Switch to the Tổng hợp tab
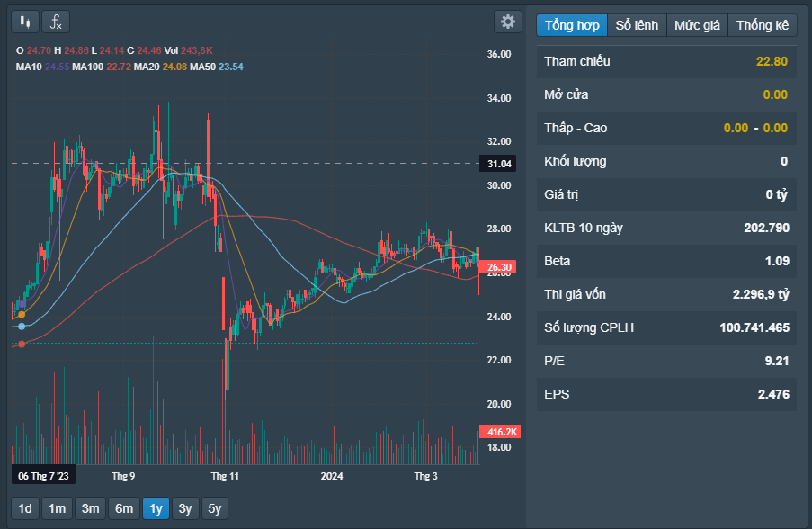 pos(572,25)
